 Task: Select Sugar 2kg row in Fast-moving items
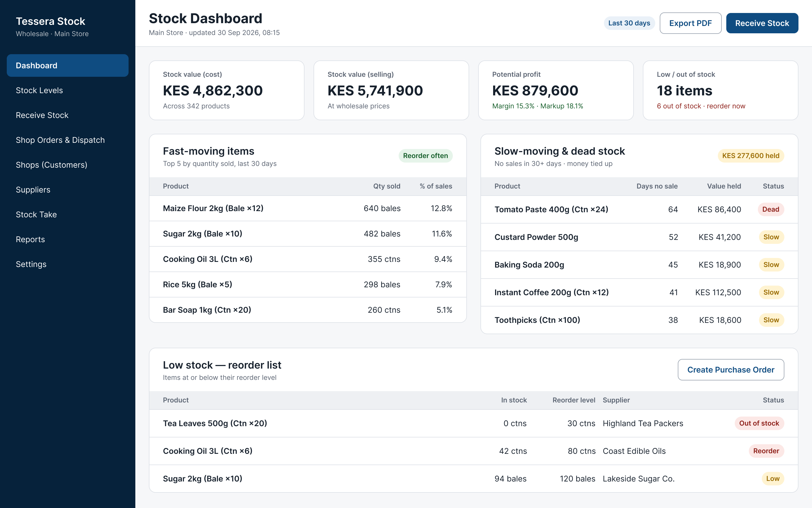point(308,234)
